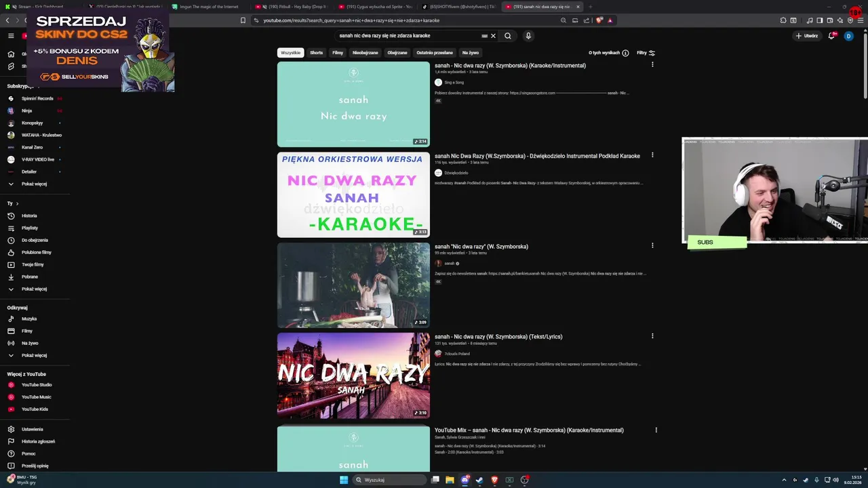Viewport: 868px width, 488px height.
Task: Open the verified sanah channel link
Action: click(x=450, y=264)
